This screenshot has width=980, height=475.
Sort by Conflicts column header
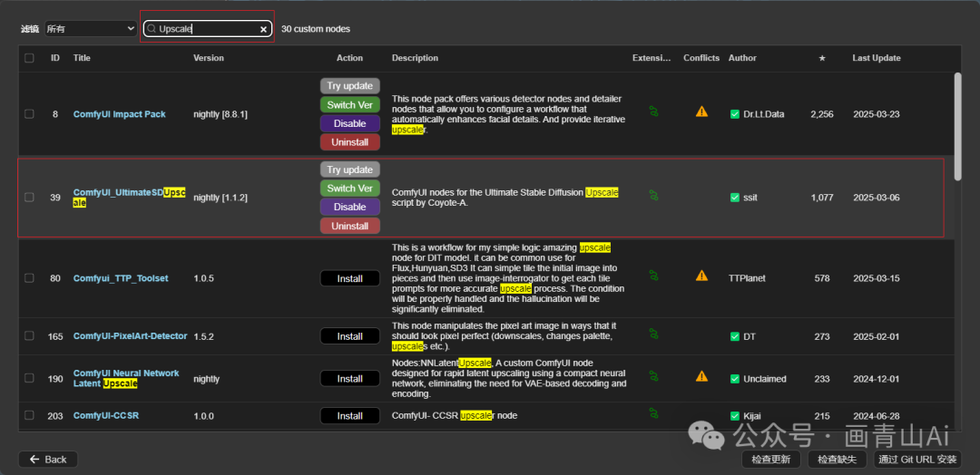pos(701,58)
